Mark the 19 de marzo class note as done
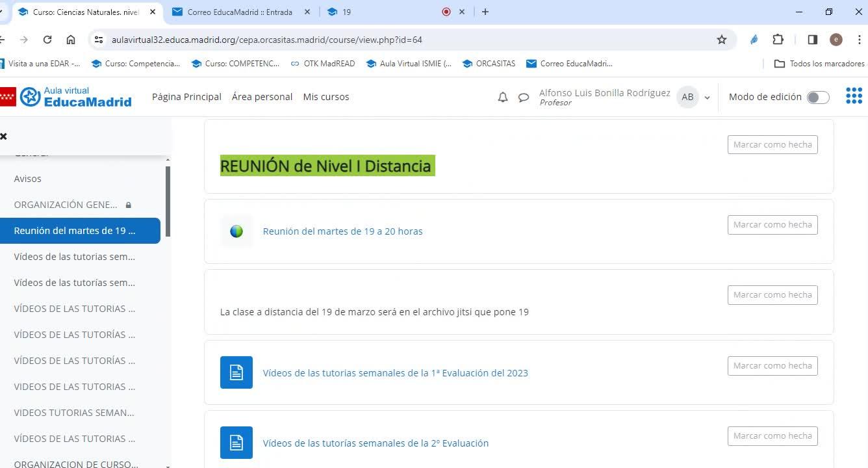The image size is (868, 468). point(772,295)
